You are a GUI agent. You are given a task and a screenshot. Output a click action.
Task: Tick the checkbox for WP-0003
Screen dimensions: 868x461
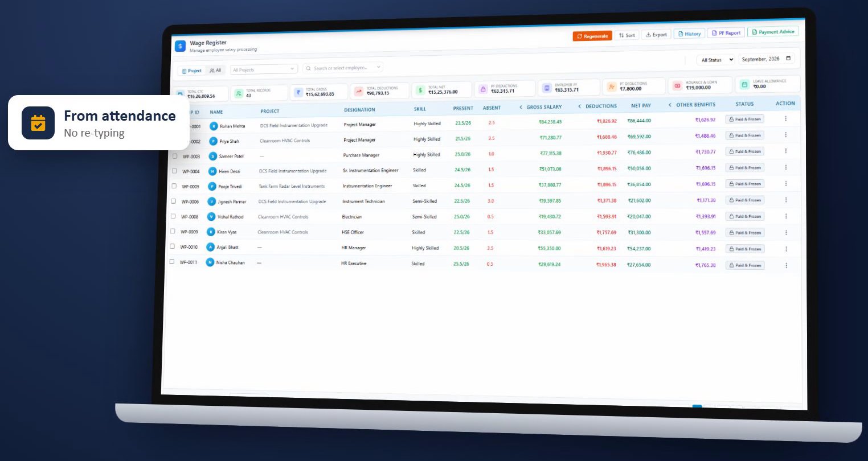coord(175,155)
